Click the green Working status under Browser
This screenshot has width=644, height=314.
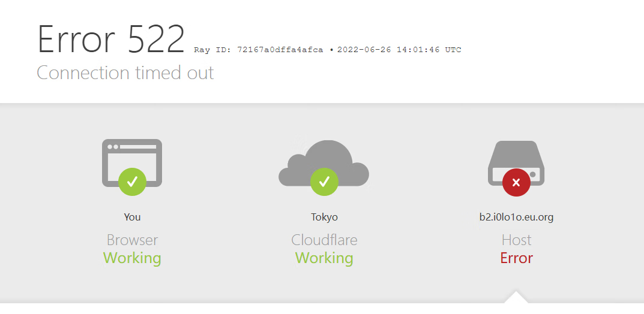pyautogui.click(x=132, y=258)
